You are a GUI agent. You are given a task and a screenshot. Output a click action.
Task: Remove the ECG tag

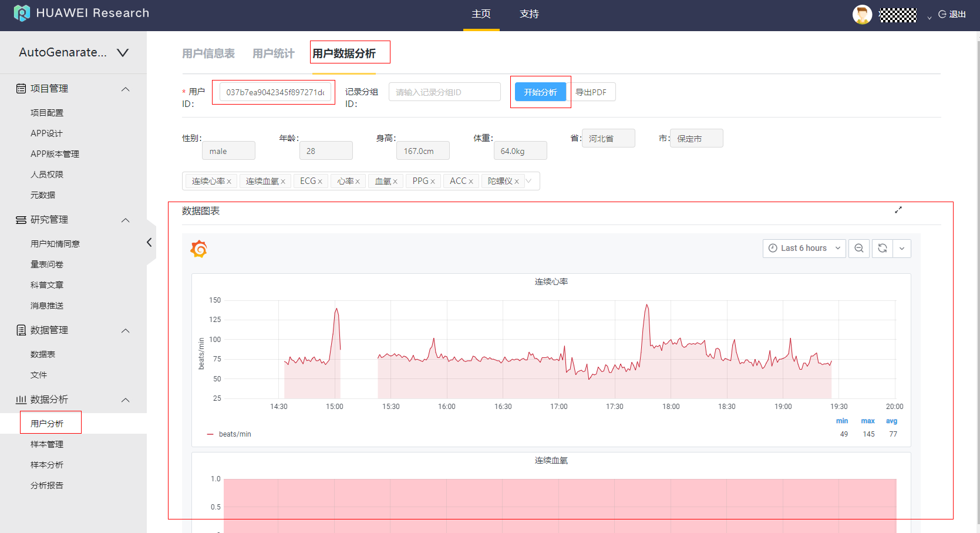click(x=320, y=182)
